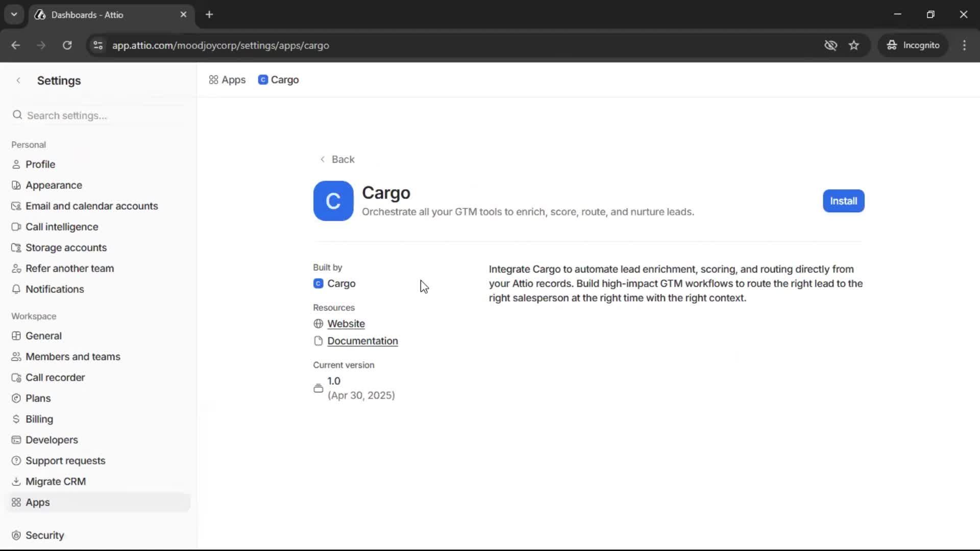Select Members and teams

(x=73, y=357)
